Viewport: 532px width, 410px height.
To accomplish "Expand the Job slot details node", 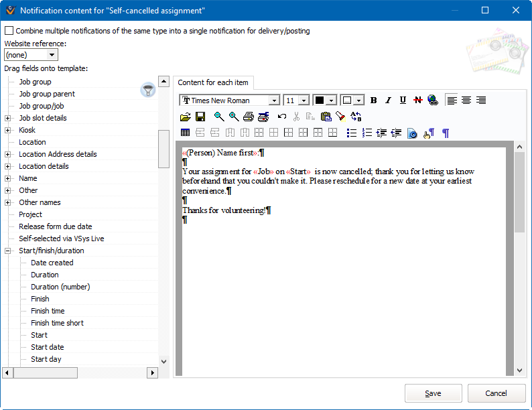I will (x=8, y=118).
